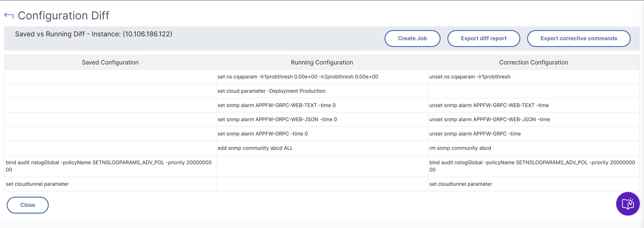Select saved 'bind audit nslogGlobal' configuration cell
The image size is (644, 228).
click(110, 166)
